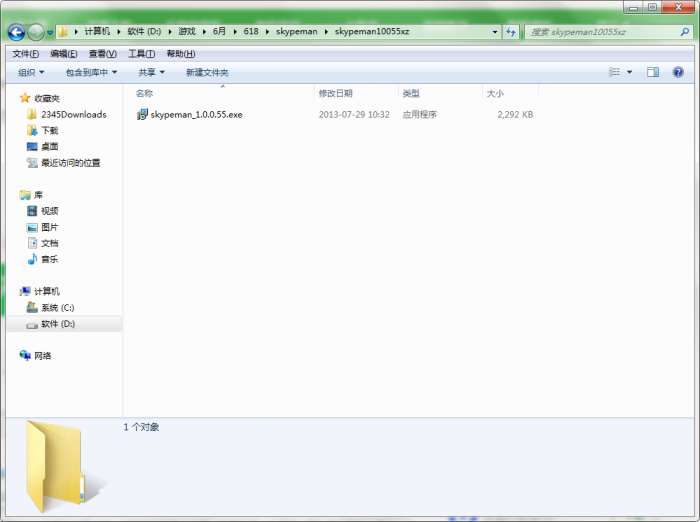
Task: Open the 包含到库中 dropdown
Action: coord(91,72)
